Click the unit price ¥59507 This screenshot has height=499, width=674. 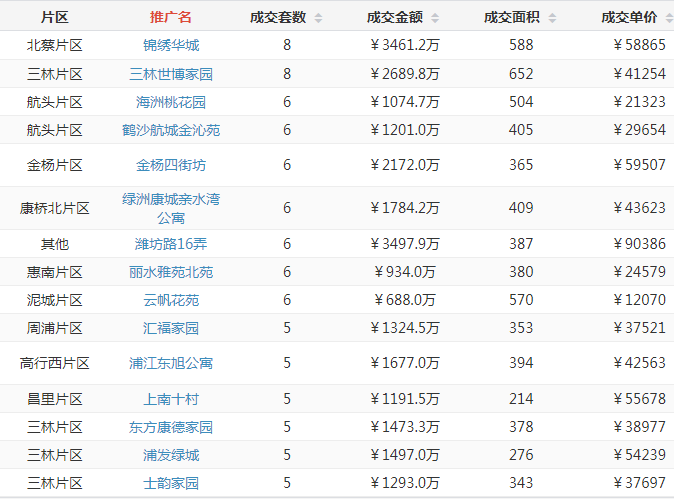pyautogui.click(x=640, y=165)
